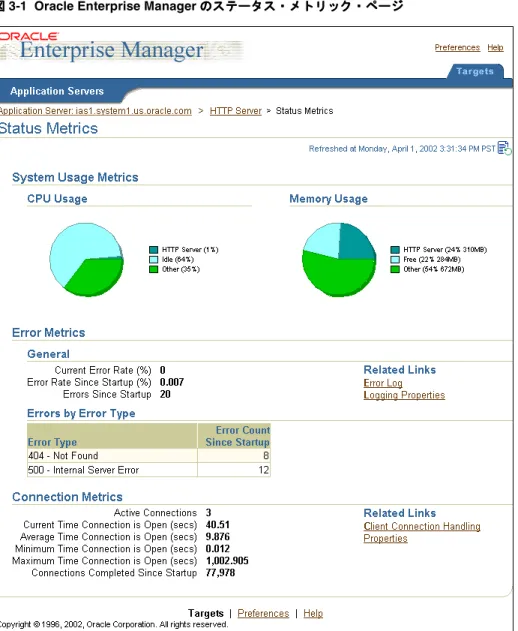Image resolution: width=518 pixels, height=631 pixels.
Task: Click Targets text in footer
Action: (x=206, y=613)
